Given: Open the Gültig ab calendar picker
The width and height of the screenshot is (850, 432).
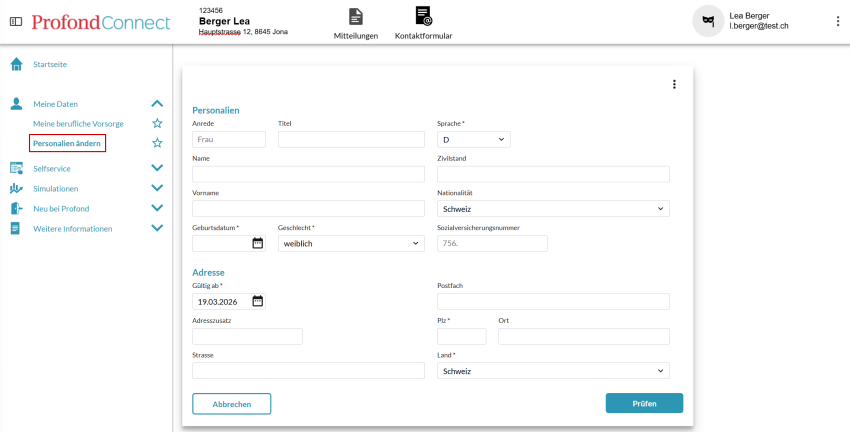Looking at the screenshot, I should [257, 301].
